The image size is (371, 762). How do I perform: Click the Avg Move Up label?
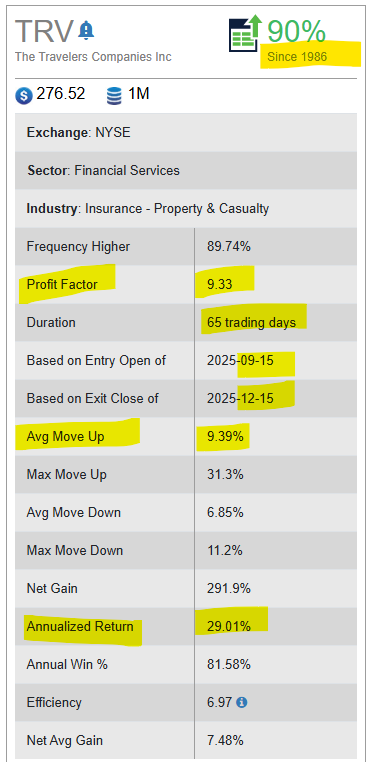click(65, 437)
